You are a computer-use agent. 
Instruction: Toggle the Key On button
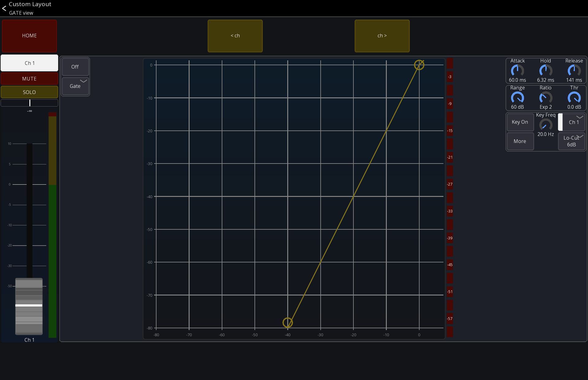(520, 122)
